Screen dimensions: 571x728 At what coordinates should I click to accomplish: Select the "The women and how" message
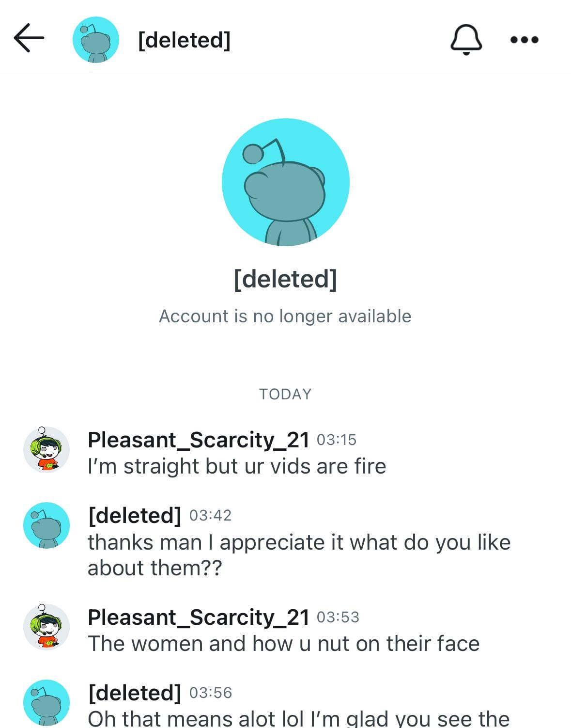[x=284, y=644]
